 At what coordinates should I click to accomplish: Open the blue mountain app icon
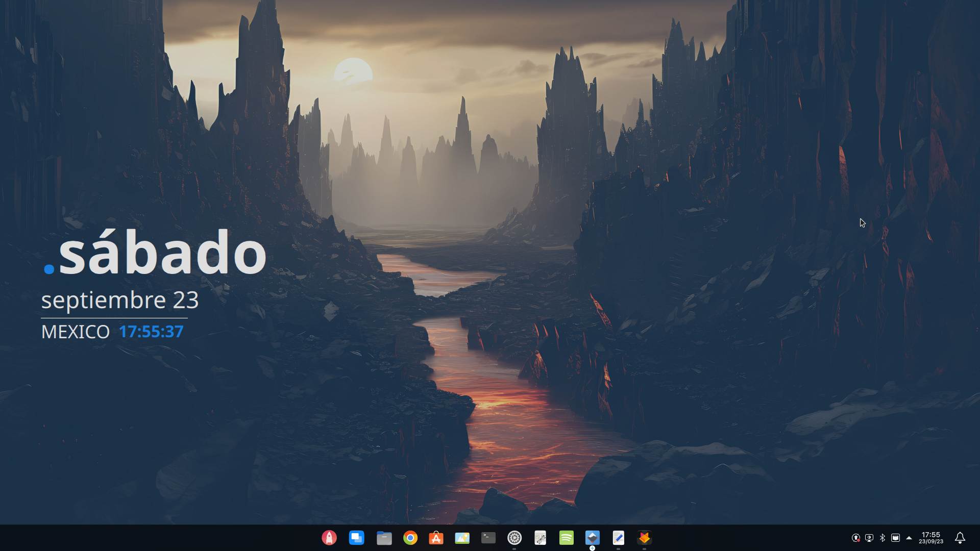(592, 538)
